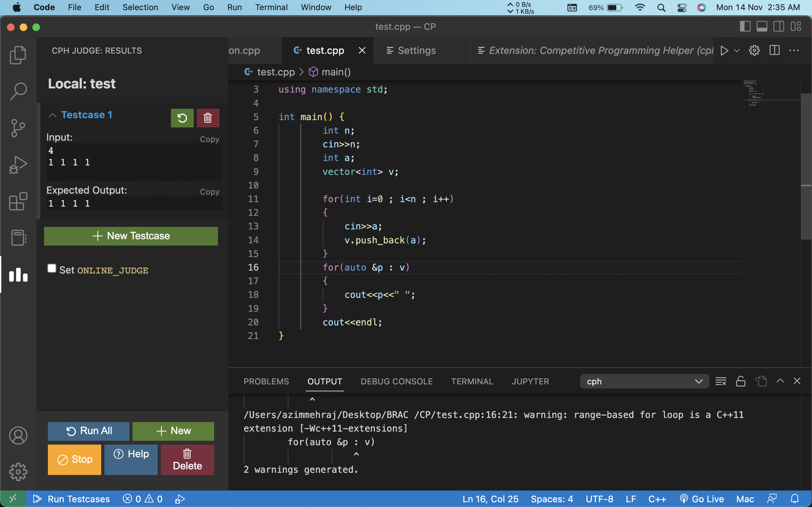The image size is (812, 507).
Task: Delete Testcase 1 using the red trash icon
Action: click(208, 118)
